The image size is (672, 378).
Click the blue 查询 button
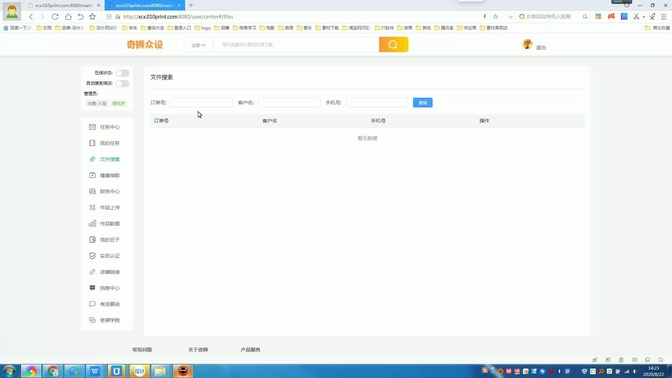coord(423,102)
